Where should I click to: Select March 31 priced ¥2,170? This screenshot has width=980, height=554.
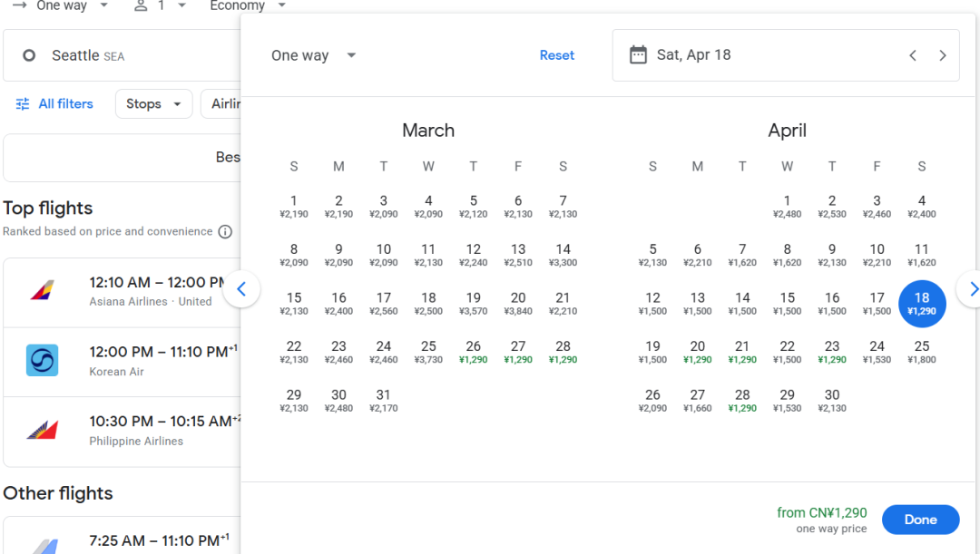[383, 401]
